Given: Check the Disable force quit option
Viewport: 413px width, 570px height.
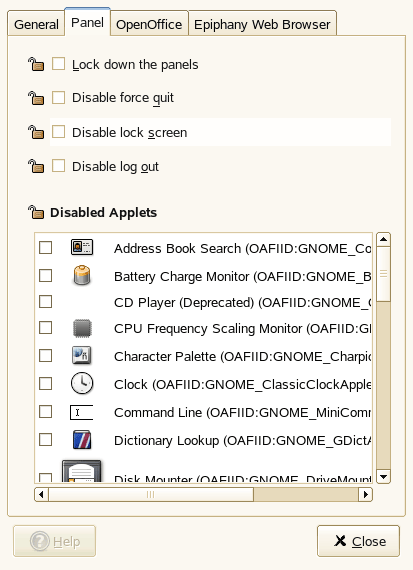Looking at the screenshot, I should point(59,97).
